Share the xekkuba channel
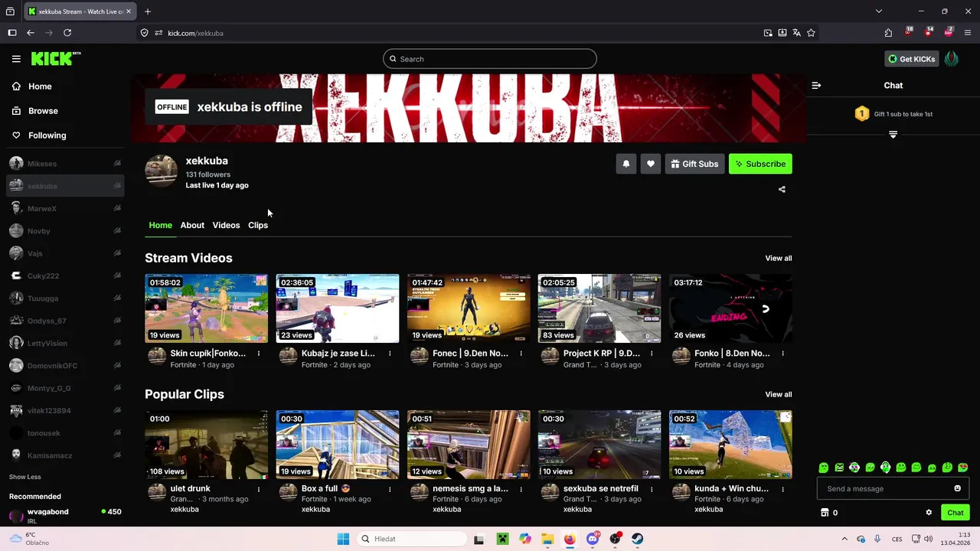 (x=782, y=189)
